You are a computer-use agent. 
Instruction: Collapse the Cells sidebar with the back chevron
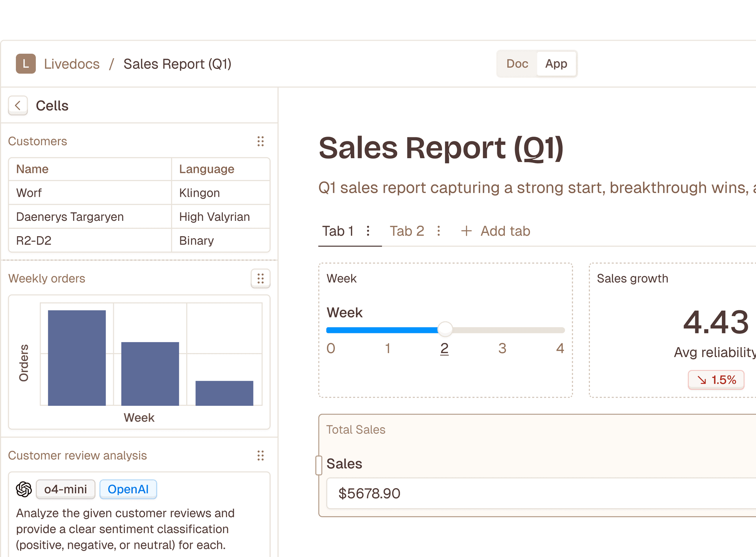click(18, 105)
